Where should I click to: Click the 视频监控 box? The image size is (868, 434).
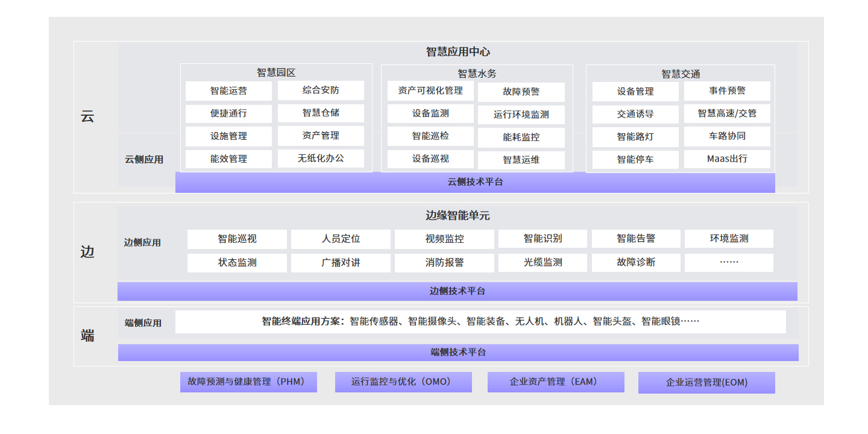pos(444,239)
